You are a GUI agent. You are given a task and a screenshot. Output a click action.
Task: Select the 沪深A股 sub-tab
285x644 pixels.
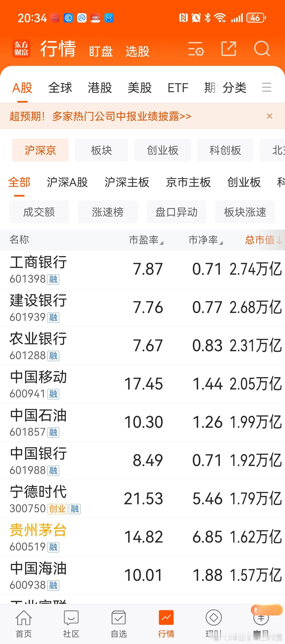coord(67,182)
